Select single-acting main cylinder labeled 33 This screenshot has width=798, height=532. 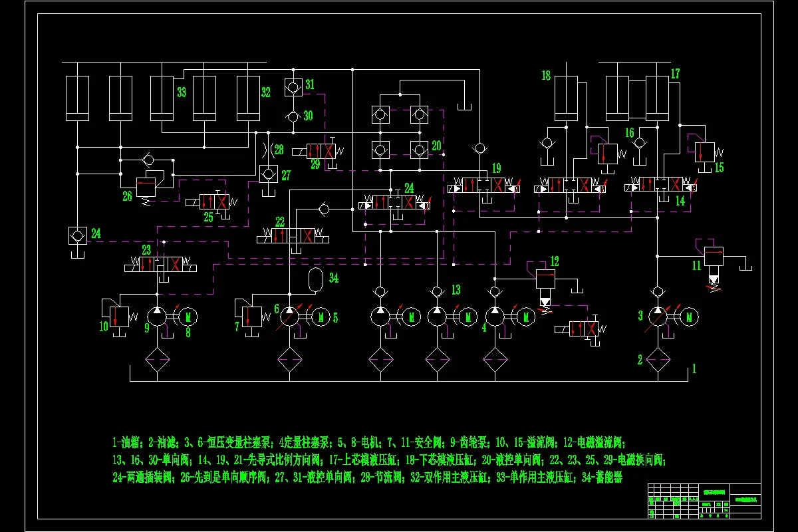point(162,98)
